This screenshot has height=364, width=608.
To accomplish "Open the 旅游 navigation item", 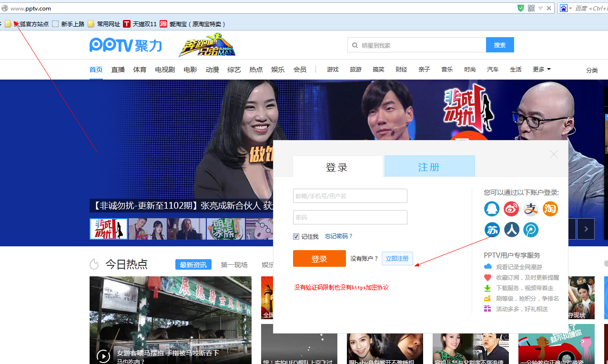I will (355, 70).
